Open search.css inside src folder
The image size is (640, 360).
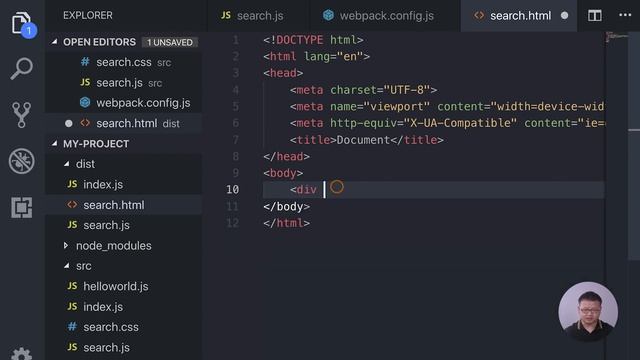(123, 327)
